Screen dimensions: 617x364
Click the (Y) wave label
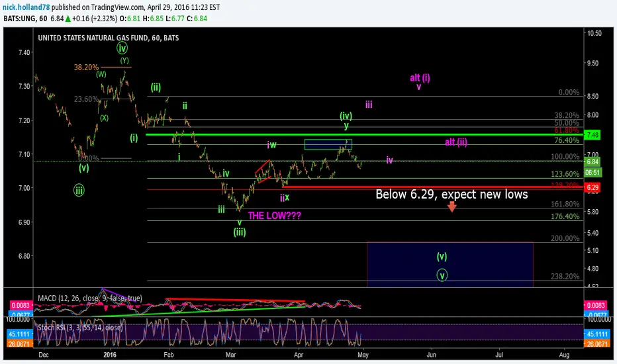click(x=124, y=61)
